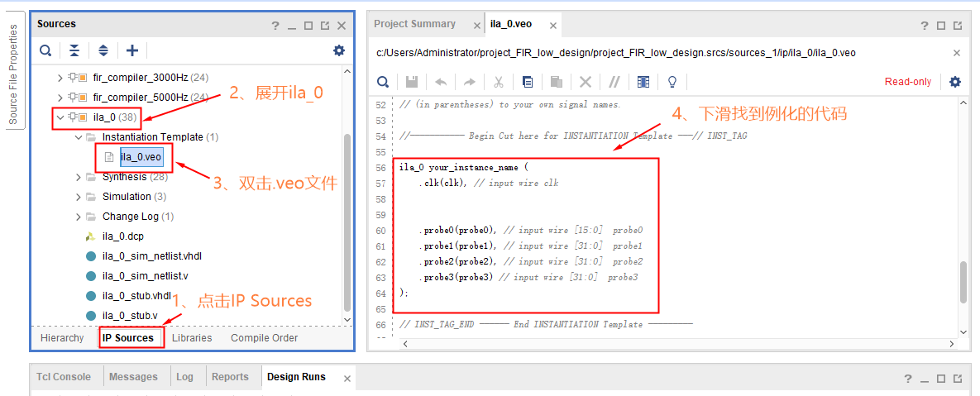Select ila_0_stub.v file
The width and height of the screenshot is (980, 396).
click(129, 316)
